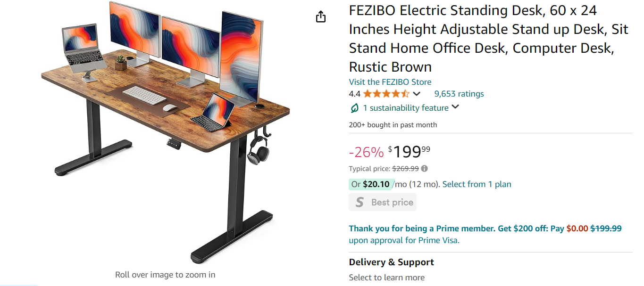Screen dimensions: 644x286
Task: Open the ratings breakdown chevron after the stars
Action: click(417, 94)
